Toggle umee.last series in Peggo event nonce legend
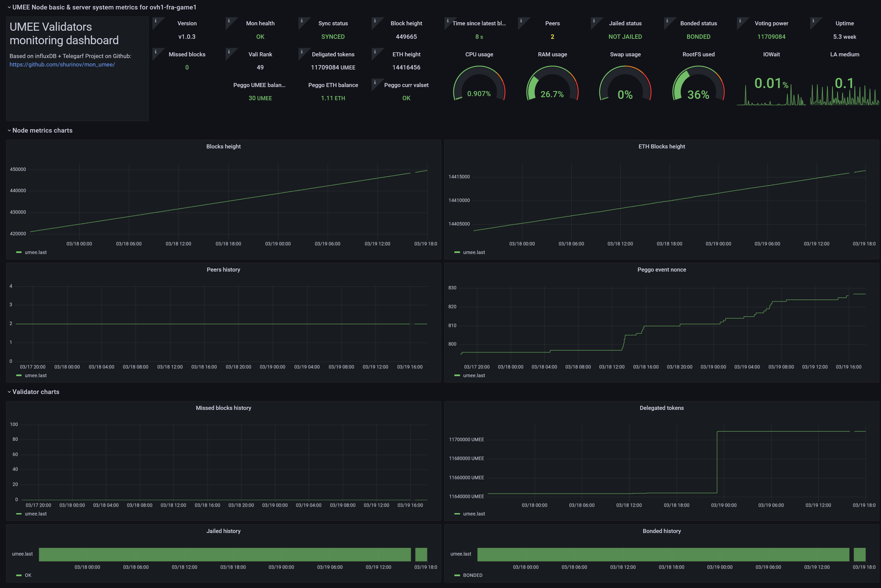 pyautogui.click(x=474, y=375)
